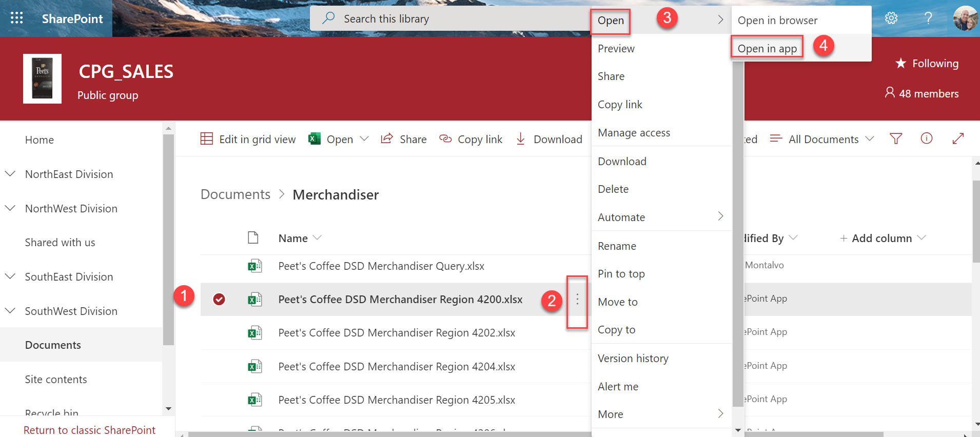This screenshot has width=980, height=437.
Task: Select Preview in the context menu
Action: (x=661, y=48)
